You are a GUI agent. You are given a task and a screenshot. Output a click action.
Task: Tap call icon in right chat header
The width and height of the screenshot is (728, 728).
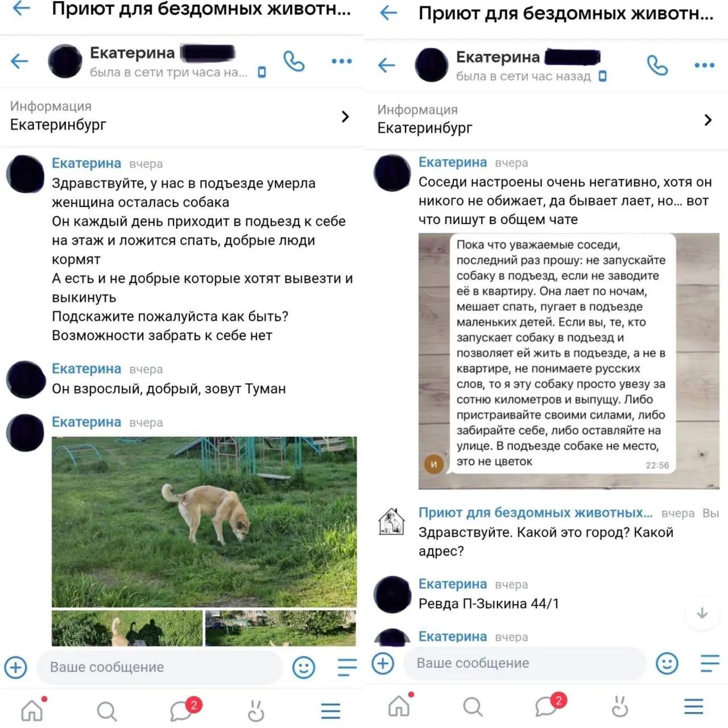657,65
